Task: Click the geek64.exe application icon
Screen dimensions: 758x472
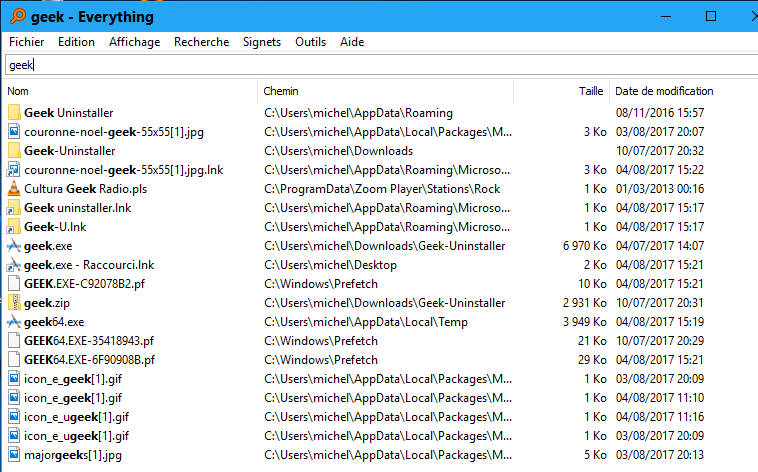Action: click(14, 322)
